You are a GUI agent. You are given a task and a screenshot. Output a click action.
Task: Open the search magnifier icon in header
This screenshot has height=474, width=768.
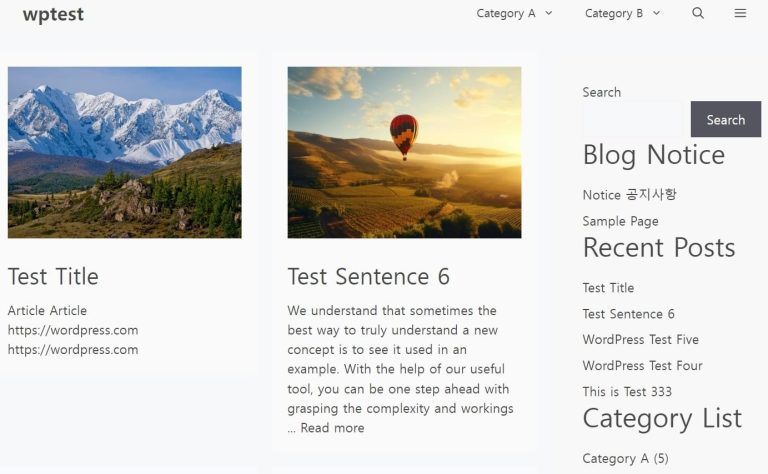coord(698,13)
